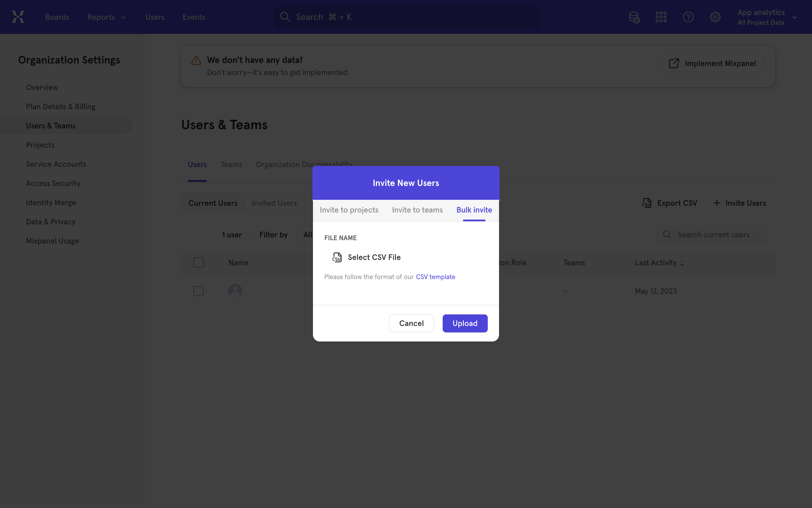This screenshot has height=508, width=812.
Task: Click the search magnifier icon in top bar
Action: pos(285,17)
